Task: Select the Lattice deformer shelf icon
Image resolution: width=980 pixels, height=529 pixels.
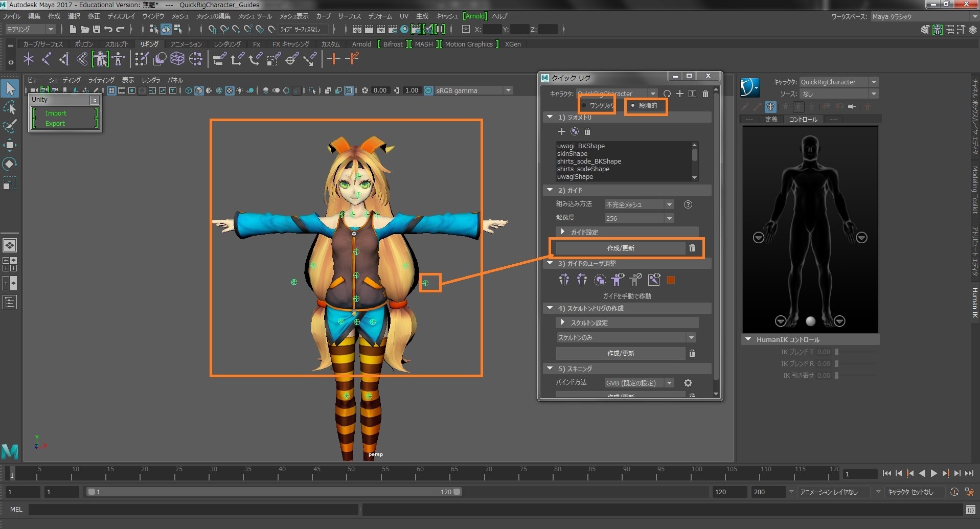Action: coord(177,59)
